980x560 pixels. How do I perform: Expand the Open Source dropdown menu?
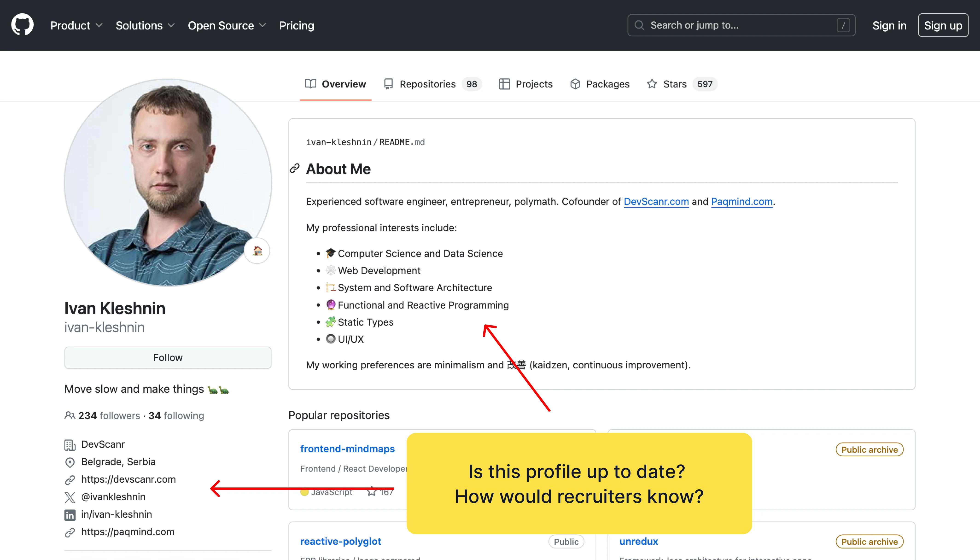pos(227,25)
